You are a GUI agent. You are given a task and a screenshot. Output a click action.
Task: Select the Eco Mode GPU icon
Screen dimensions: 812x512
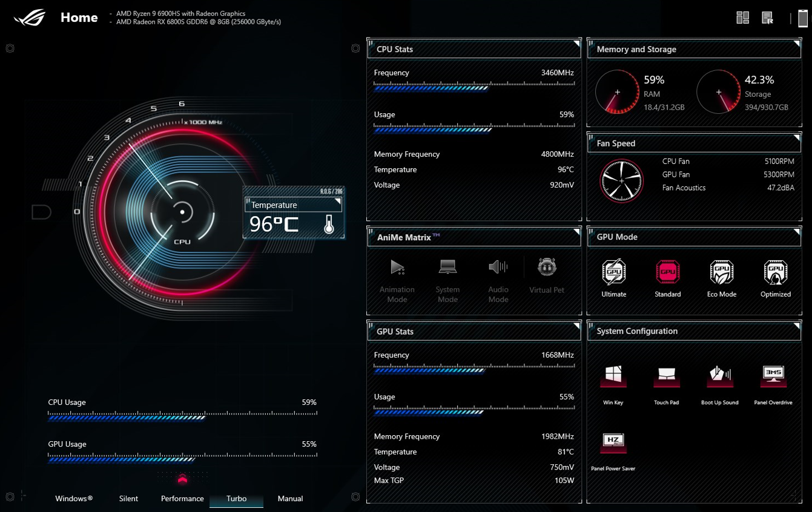click(721, 272)
